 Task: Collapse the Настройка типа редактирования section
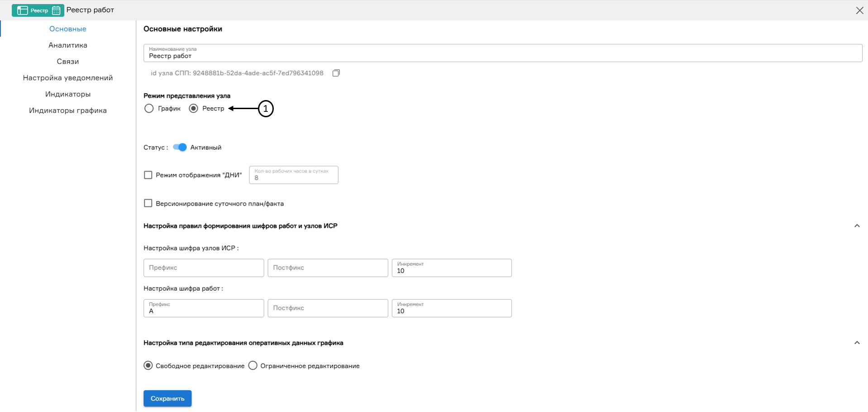pyautogui.click(x=857, y=343)
